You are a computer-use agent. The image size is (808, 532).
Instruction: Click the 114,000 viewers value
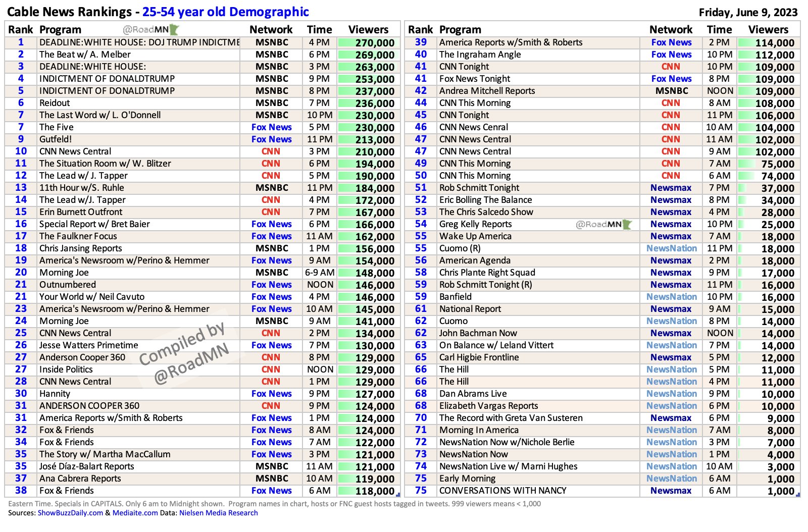pyautogui.click(x=775, y=43)
